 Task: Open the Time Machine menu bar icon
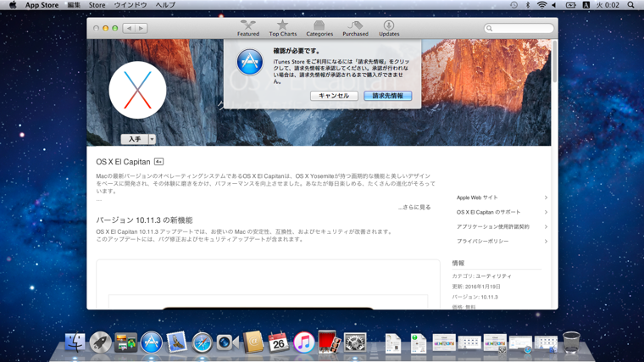[x=514, y=5]
